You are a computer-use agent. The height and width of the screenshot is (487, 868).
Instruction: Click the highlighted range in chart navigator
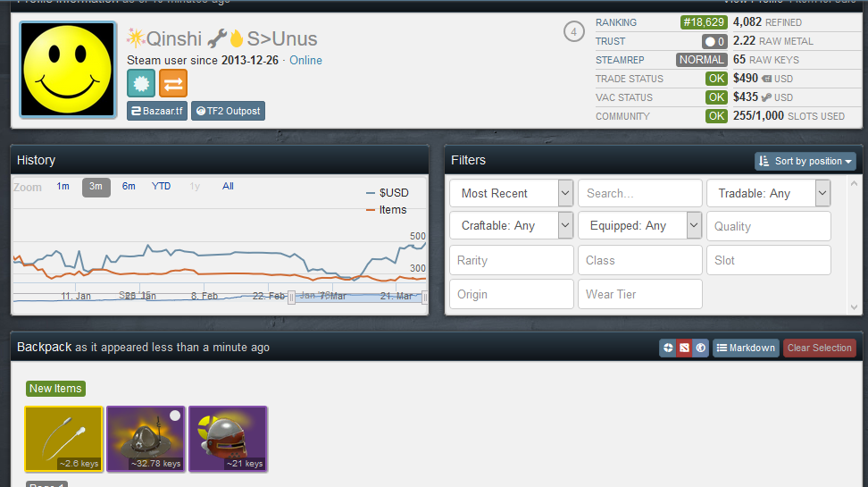click(357, 298)
